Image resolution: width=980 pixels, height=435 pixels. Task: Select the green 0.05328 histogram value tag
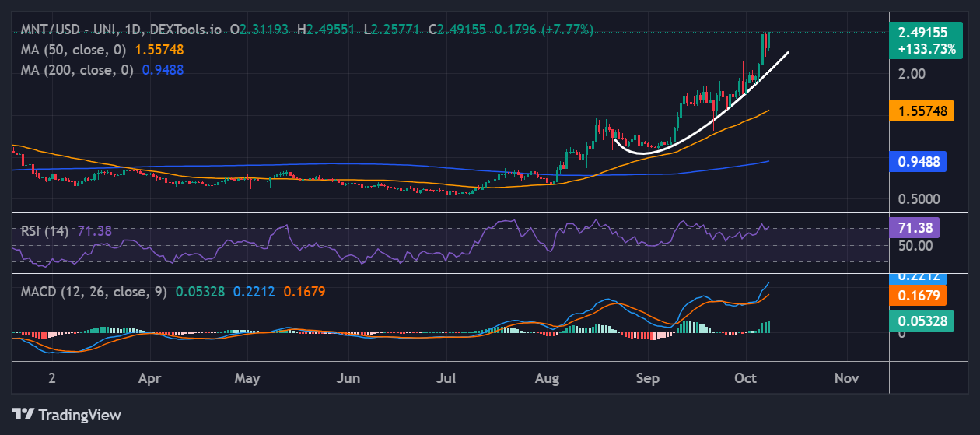point(922,321)
